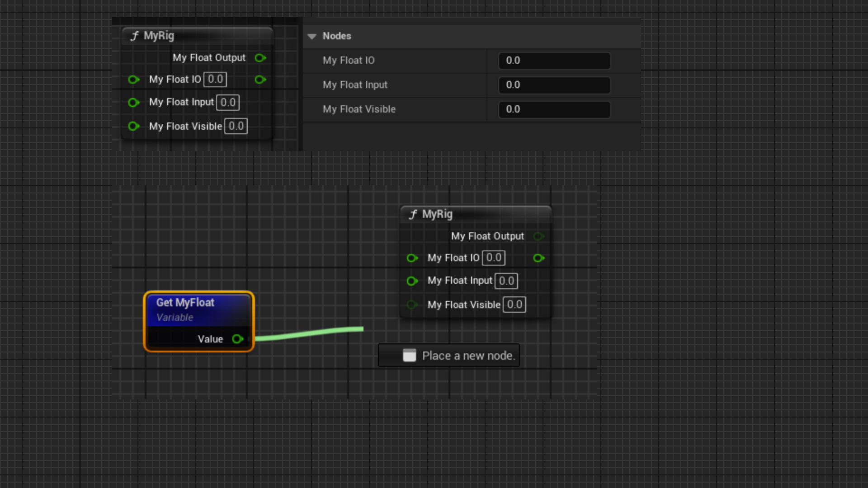
Task: Click My Float IO field in Nodes panel
Action: 554,61
